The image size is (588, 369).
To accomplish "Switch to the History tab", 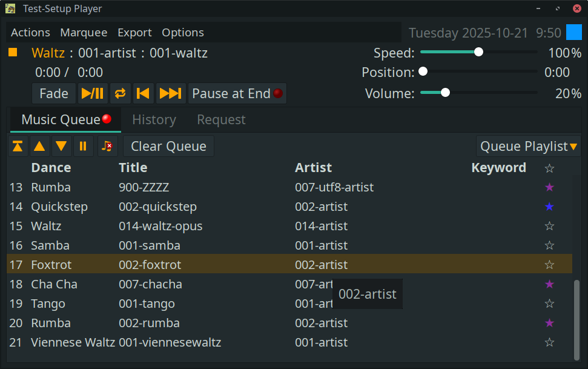I will [154, 119].
